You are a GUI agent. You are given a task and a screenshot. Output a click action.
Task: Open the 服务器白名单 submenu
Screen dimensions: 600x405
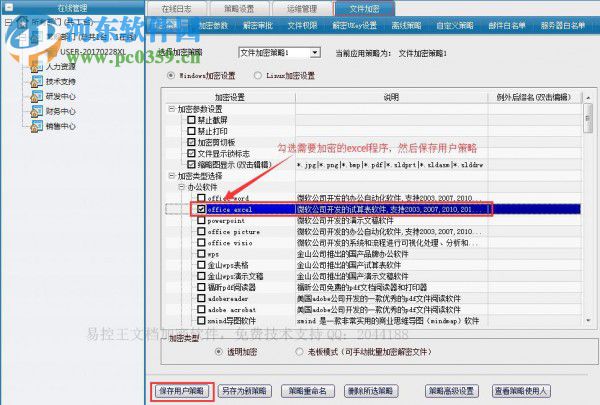point(562,26)
